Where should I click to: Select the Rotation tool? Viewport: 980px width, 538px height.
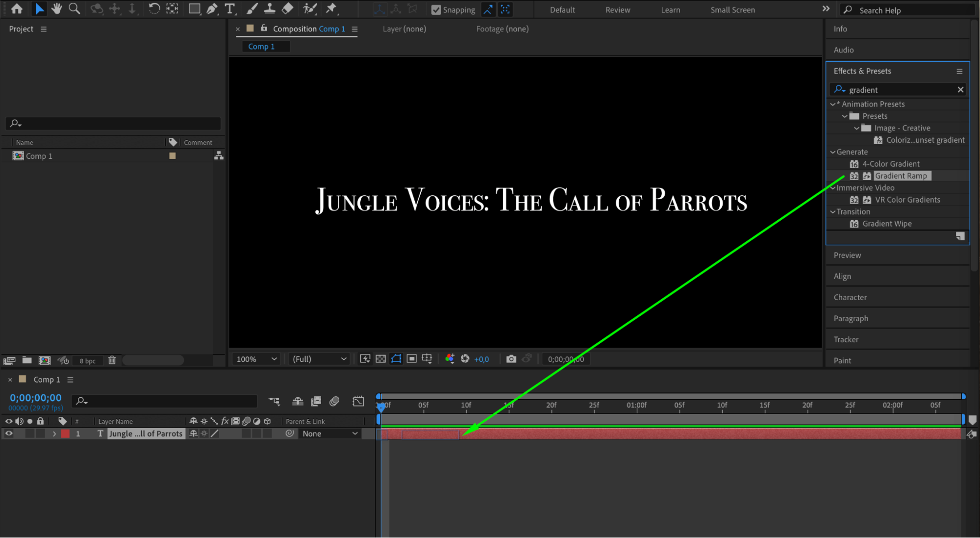point(154,8)
